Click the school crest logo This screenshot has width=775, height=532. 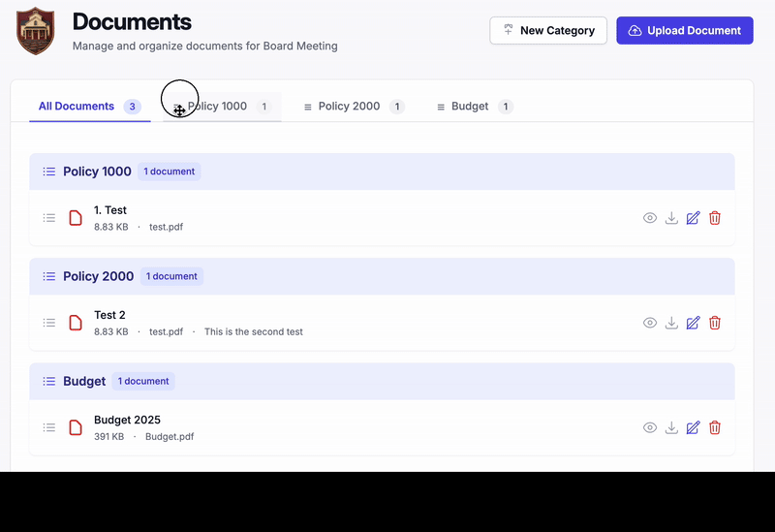point(35,31)
